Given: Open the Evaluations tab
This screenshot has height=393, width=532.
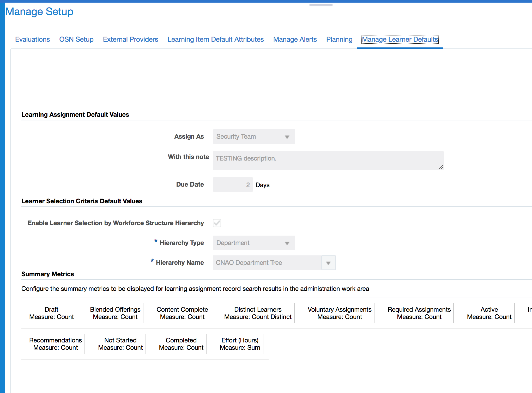Looking at the screenshot, I should (32, 39).
